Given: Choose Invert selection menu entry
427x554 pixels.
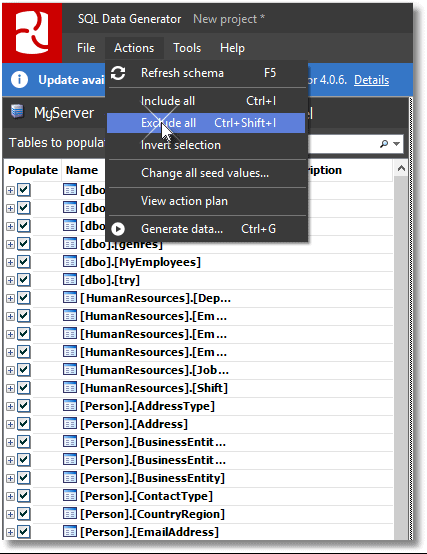Looking at the screenshot, I should click(x=181, y=145).
